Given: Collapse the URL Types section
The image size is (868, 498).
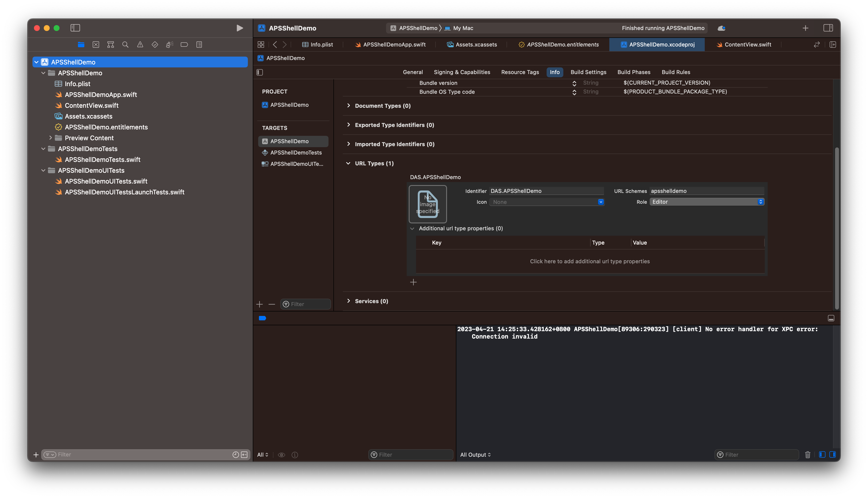Looking at the screenshot, I should point(348,163).
